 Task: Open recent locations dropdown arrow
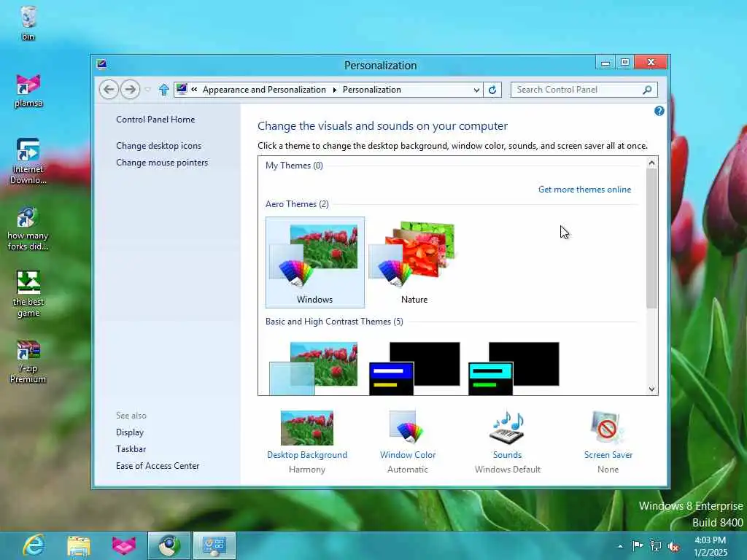(148, 90)
